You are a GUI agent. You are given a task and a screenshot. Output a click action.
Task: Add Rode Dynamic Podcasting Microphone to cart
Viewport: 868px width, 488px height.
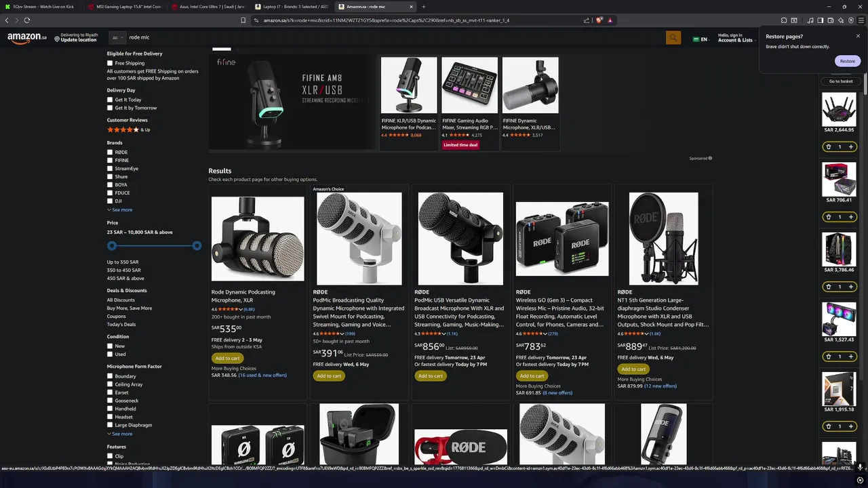[227, 358]
